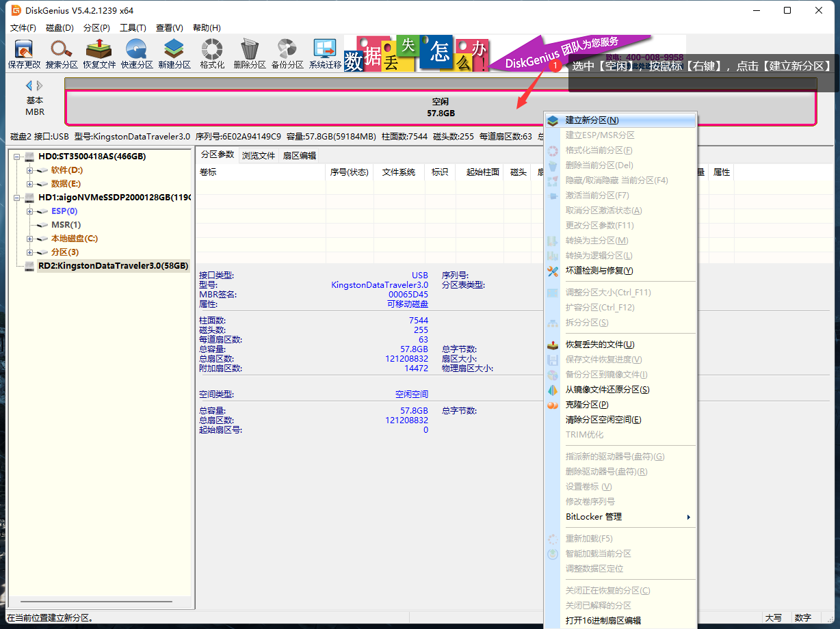Click the 57.8GB free space disk bar

click(342, 107)
